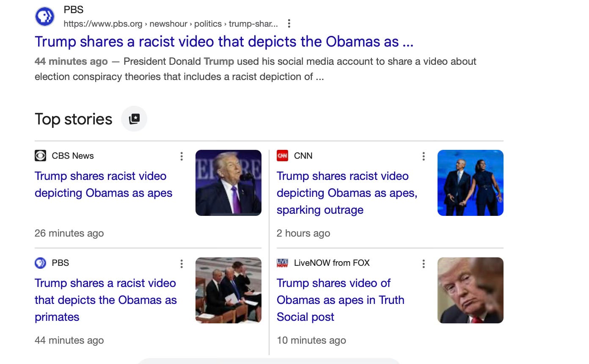The height and width of the screenshot is (364, 589).
Task: Click the '10 minutes ago' timestamp
Action: (x=311, y=340)
